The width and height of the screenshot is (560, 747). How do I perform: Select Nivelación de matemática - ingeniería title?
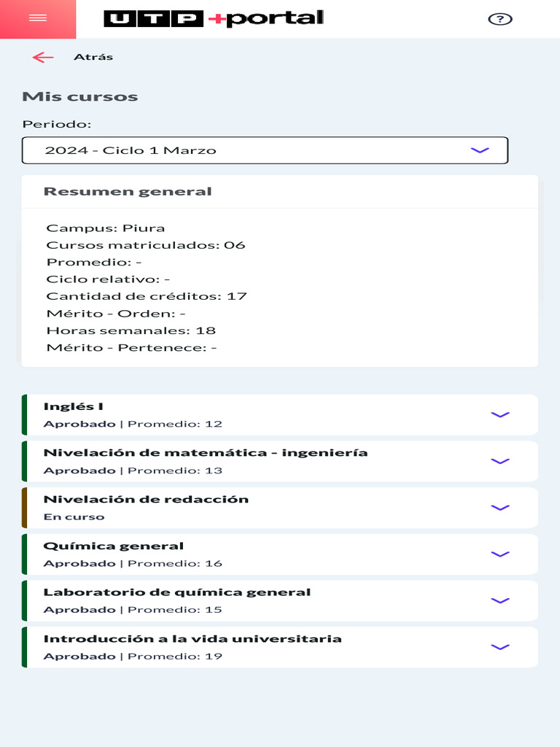tap(205, 453)
